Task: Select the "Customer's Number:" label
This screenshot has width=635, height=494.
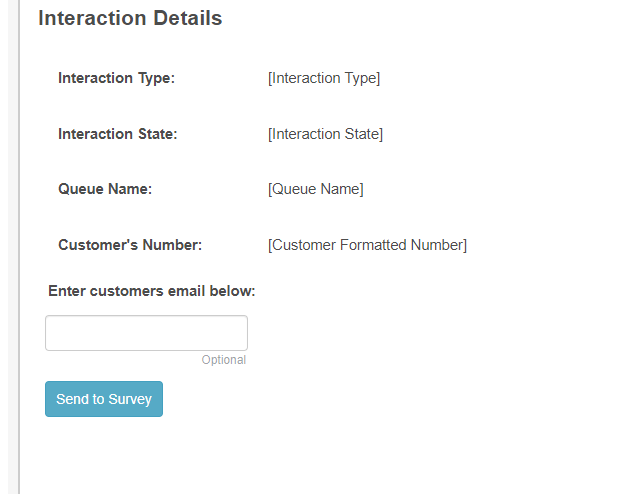Action: point(130,245)
